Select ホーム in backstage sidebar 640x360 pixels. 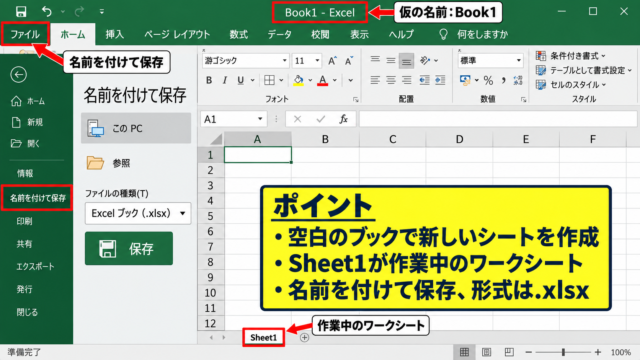29,101
